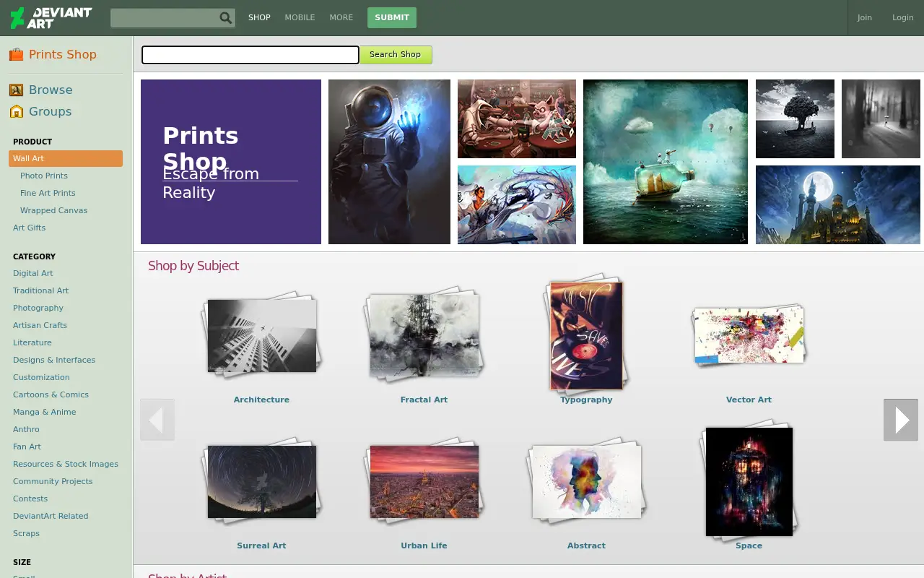Viewport: 924px width, 578px height.
Task: Click the Prints Shop bag icon
Action: (16, 54)
